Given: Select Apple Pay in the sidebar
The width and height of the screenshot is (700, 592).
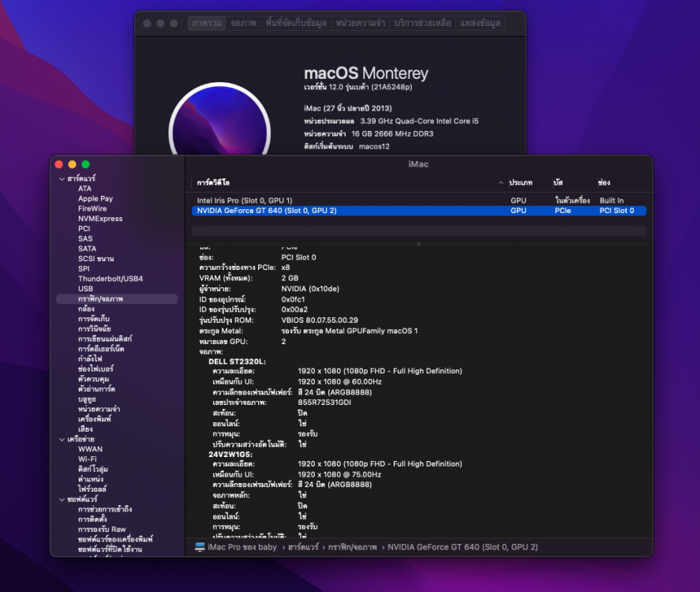Looking at the screenshot, I should (95, 199).
